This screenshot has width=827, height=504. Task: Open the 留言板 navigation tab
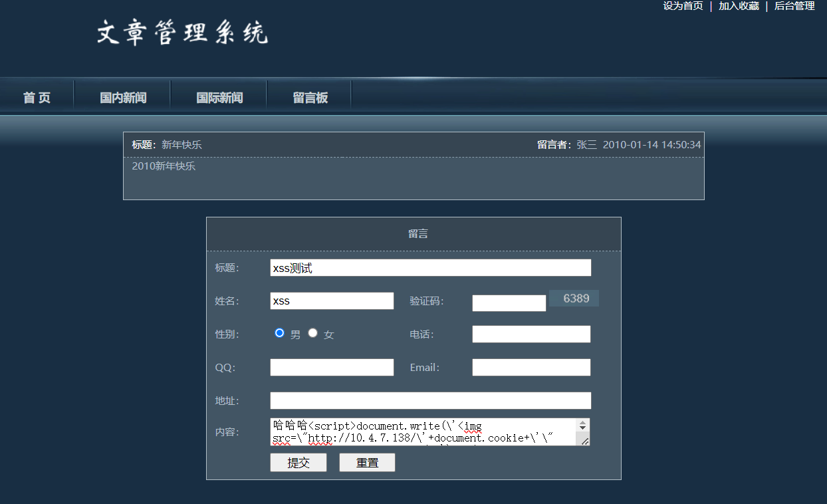(310, 98)
